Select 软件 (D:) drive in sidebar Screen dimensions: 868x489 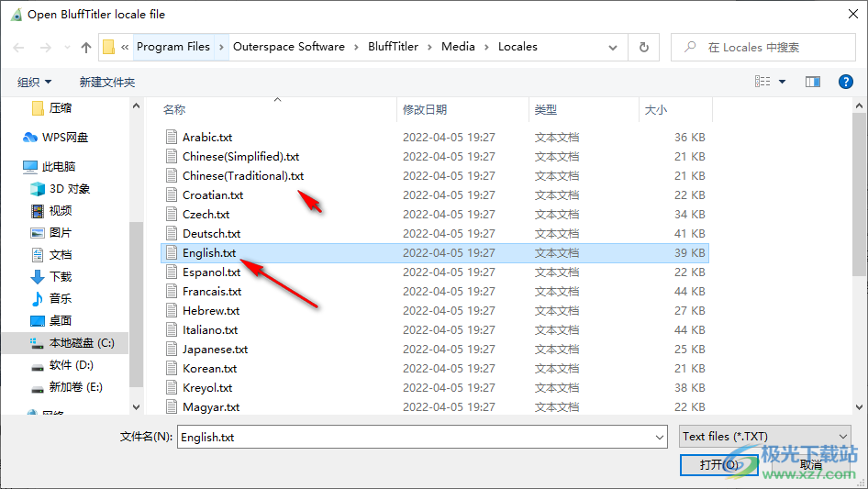[71, 365]
